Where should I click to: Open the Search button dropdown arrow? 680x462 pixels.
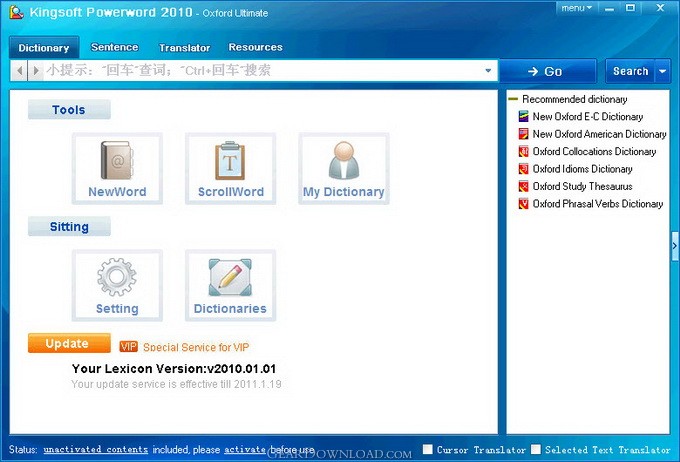pyautogui.click(x=663, y=71)
